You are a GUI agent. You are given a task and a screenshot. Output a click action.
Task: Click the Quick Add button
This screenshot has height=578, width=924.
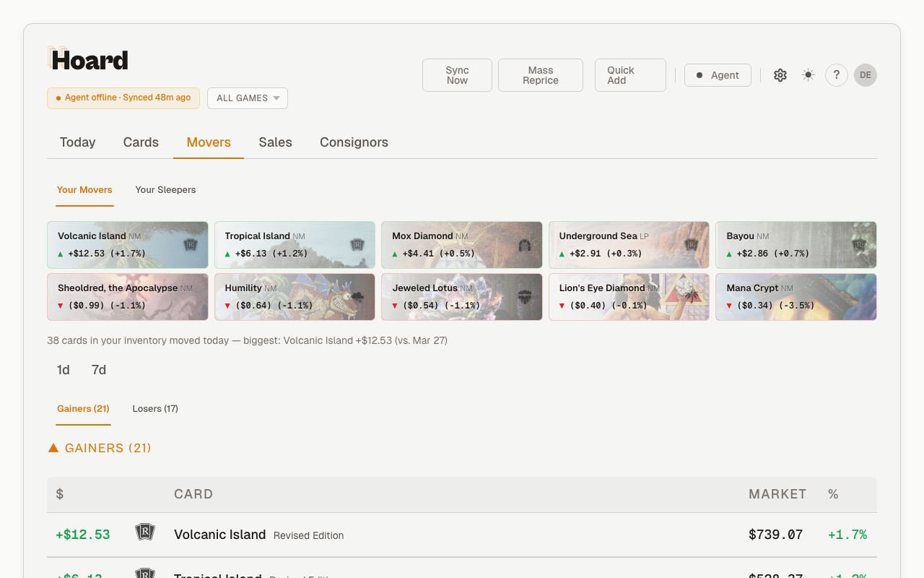630,75
